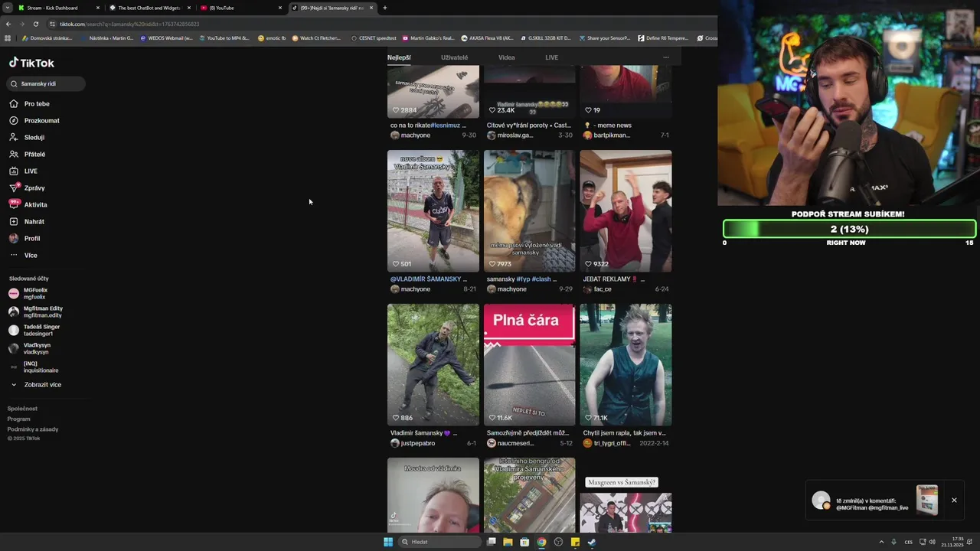
Task: Open the three-dot search options menu
Action: pos(665,57)
